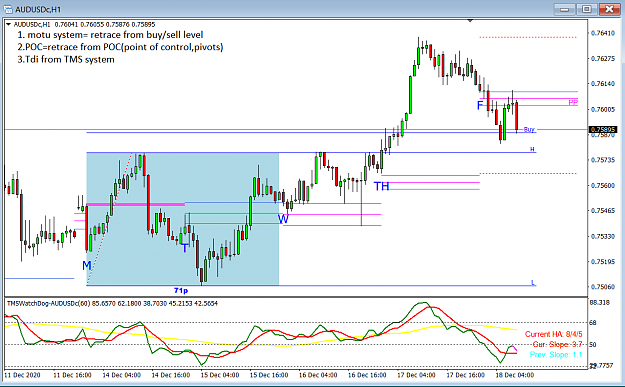Select the '3.Tdi from TMS system' note
The height and width of the screenshot is (387, 625).
click(x=66, y=59)
